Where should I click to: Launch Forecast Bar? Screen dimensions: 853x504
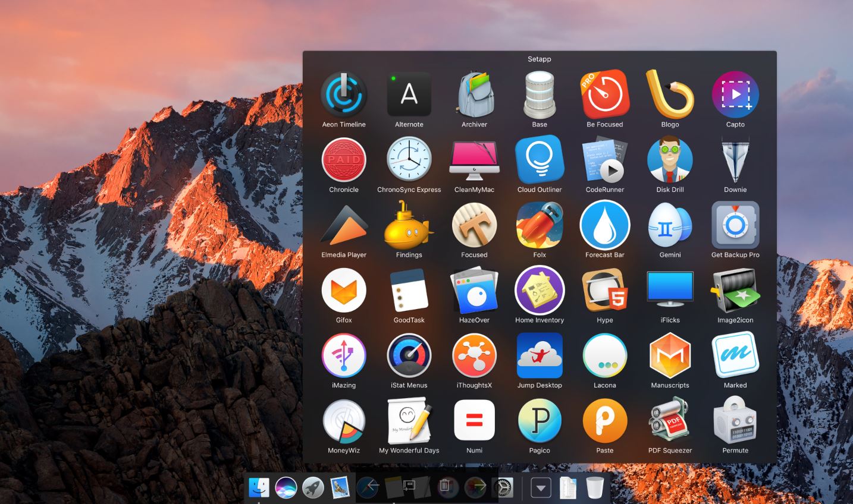coord(605,225)
